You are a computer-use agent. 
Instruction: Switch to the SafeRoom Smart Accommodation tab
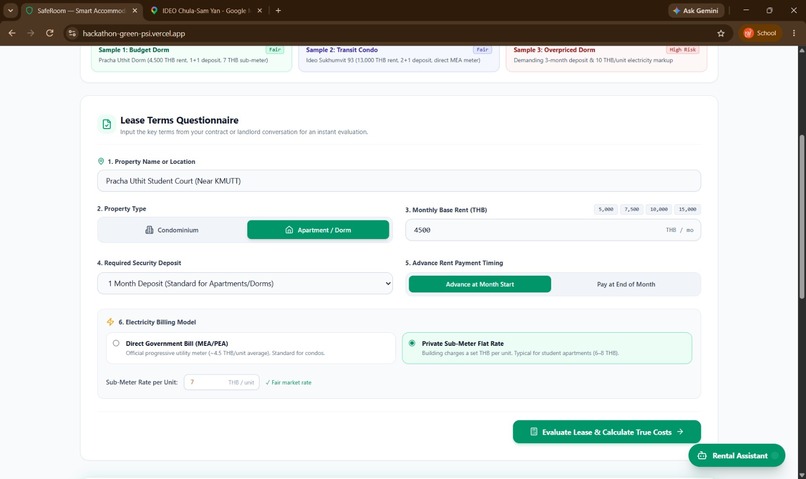(81, 10)
